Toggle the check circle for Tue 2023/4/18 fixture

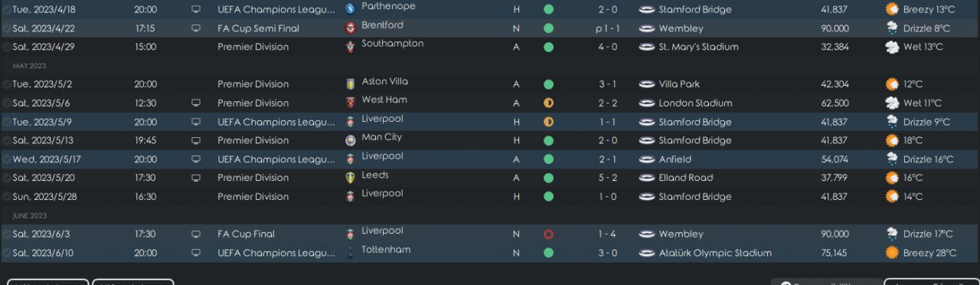[6, 10]
